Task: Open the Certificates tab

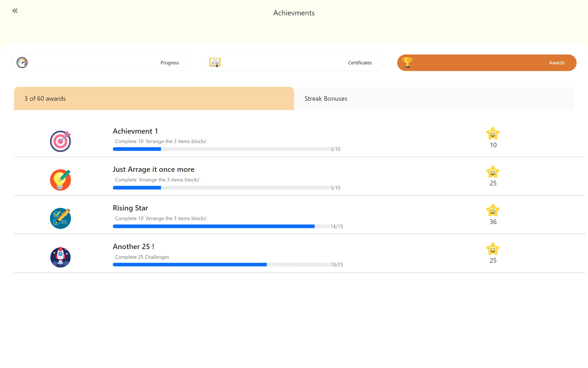Action: pyautogui.click(x=294, y=63)
